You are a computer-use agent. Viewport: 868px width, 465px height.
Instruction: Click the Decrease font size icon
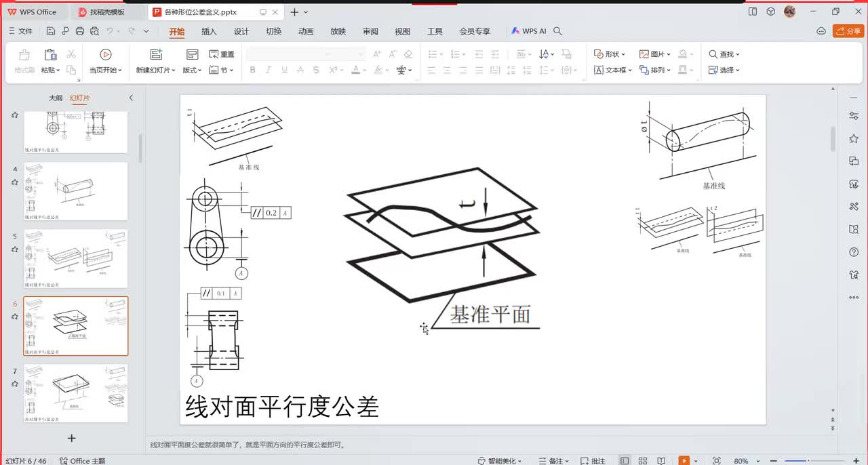coord(393,54)
